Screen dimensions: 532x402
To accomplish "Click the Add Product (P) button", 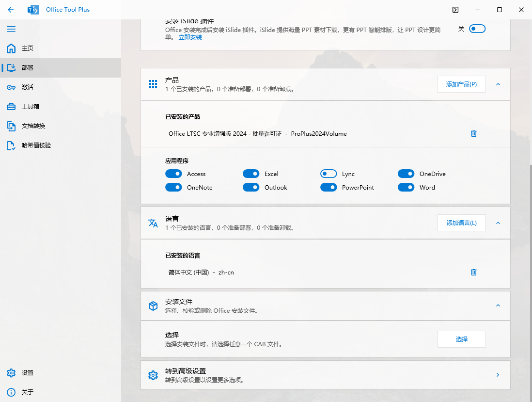I will point(461,84).
